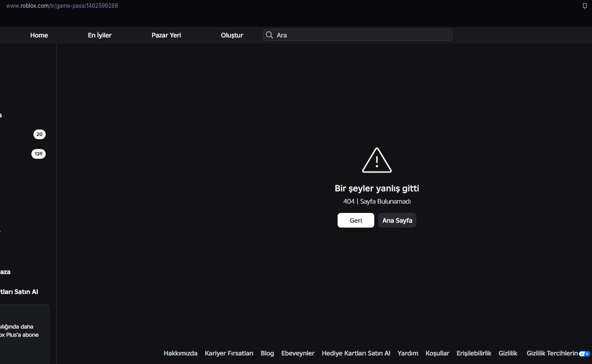The image size is (592, 364).
Task: Go to Pazar Yeri in top navigation
Action: [166, 35]
